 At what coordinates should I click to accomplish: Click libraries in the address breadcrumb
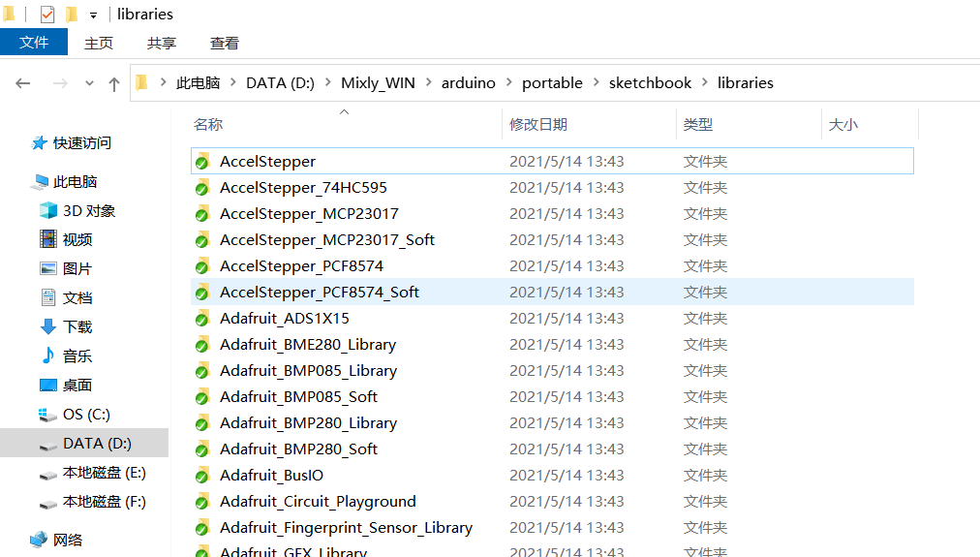click(745, 83)
